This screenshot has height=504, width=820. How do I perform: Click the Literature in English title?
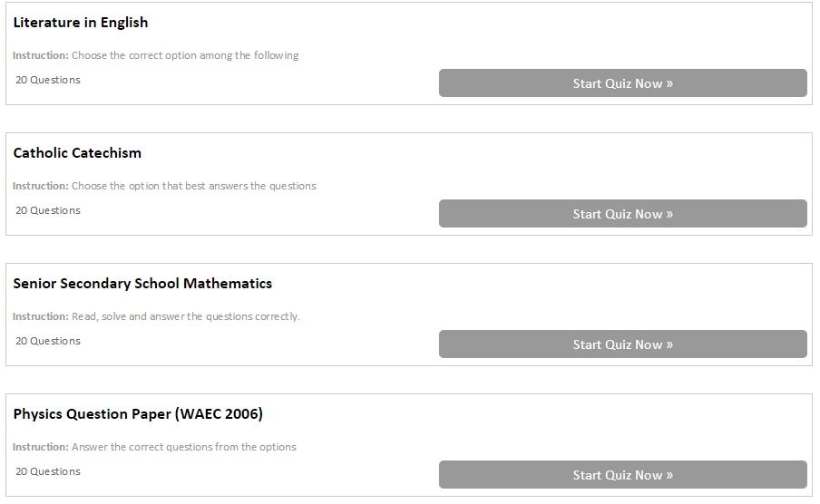[81, 23]
